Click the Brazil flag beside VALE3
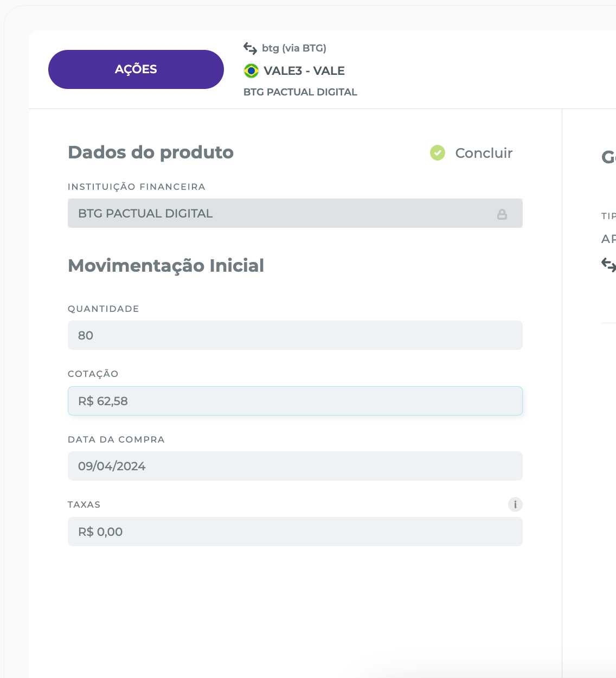The image size is (616, 678). click(251, 71)
